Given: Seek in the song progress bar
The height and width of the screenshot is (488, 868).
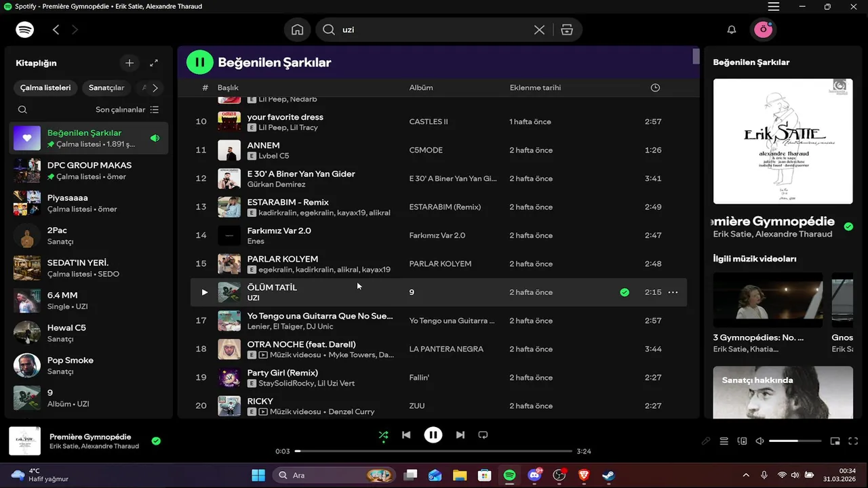Looking at the screenshot, I should point(433,451).
